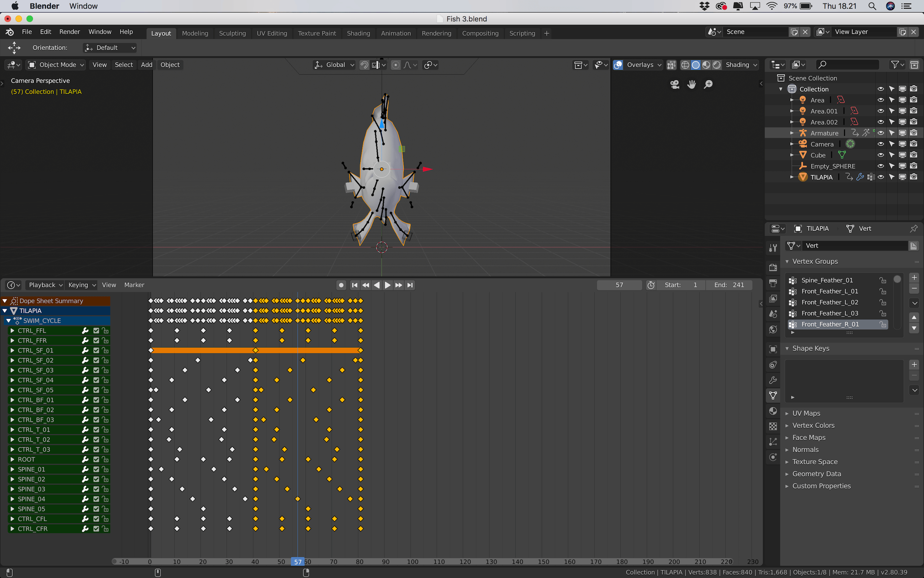
Task: Add a new vertex group
Action: (x=914, y=277)
